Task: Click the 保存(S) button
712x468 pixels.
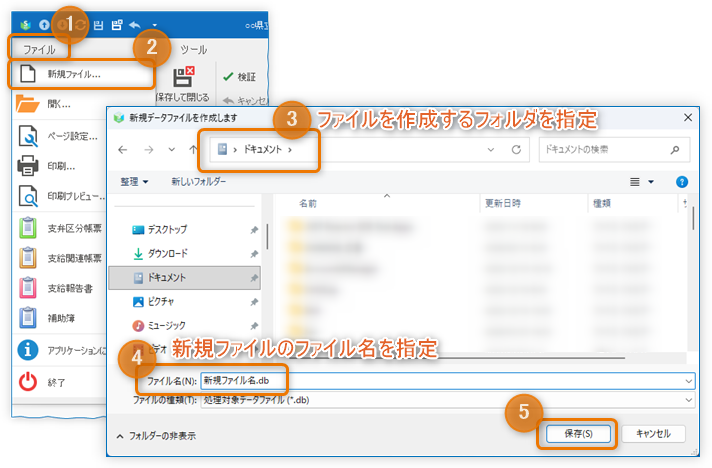Action: pyautogui.click(x=578, y=434)
